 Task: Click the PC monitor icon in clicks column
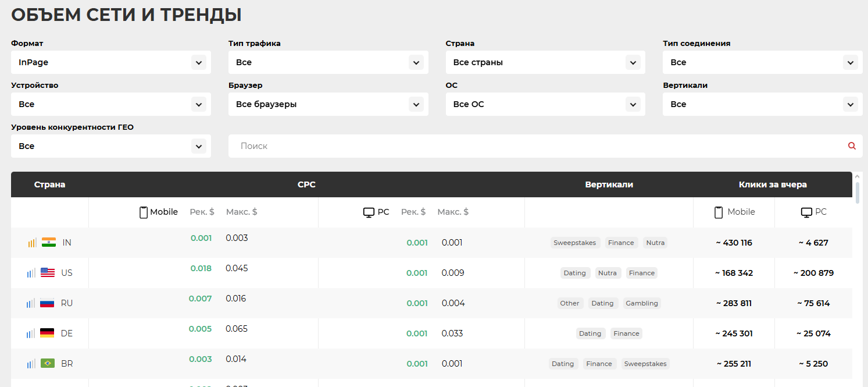point(806,212)
